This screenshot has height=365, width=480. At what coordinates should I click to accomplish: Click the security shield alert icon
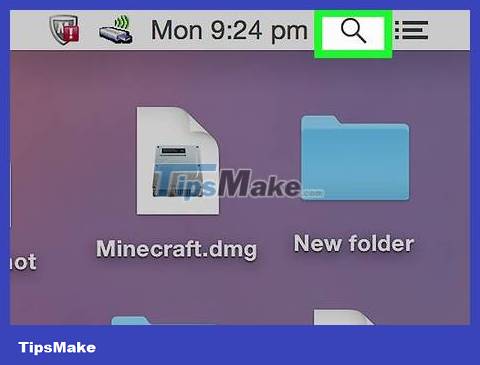64,30
